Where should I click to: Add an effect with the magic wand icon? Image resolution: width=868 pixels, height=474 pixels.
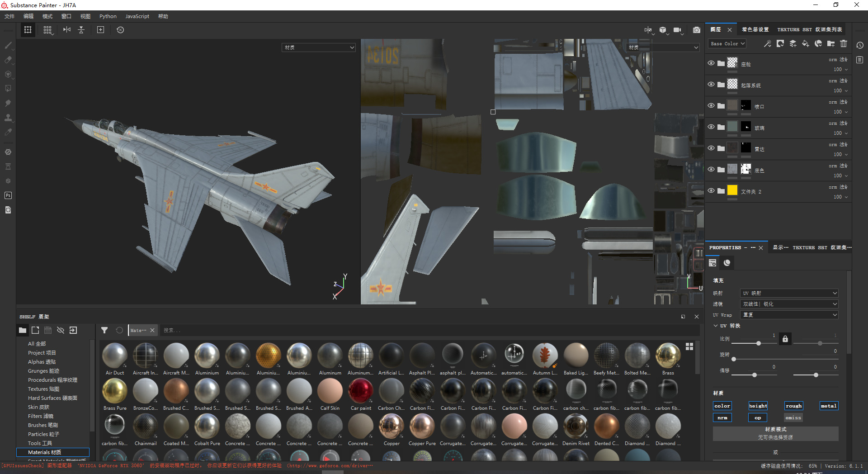click(x=768, y=44)
